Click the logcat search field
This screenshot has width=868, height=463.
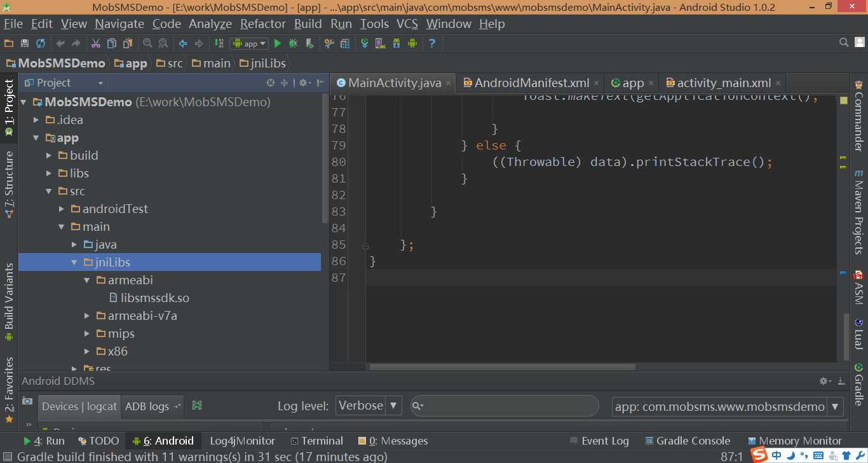pos(505,406)
